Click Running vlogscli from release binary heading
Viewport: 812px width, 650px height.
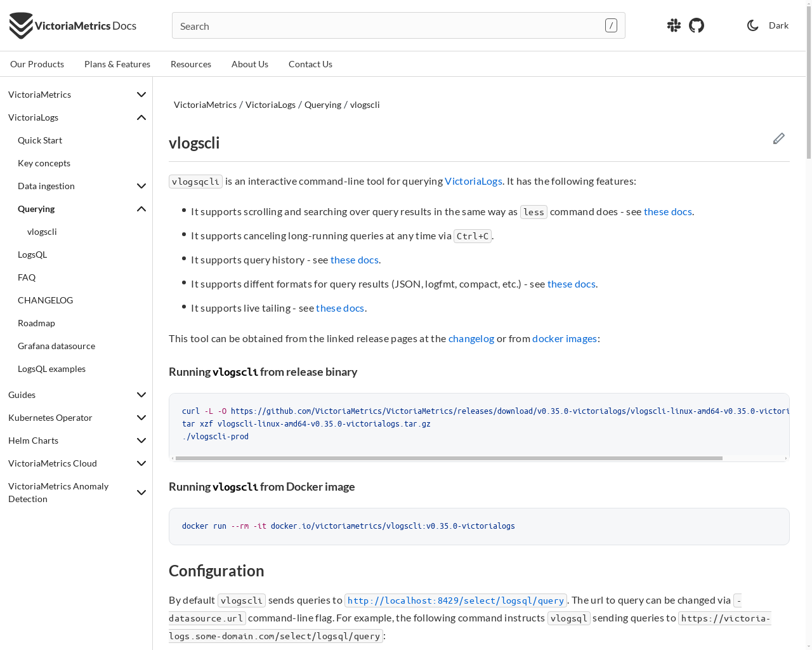click(x=263, y=371)
